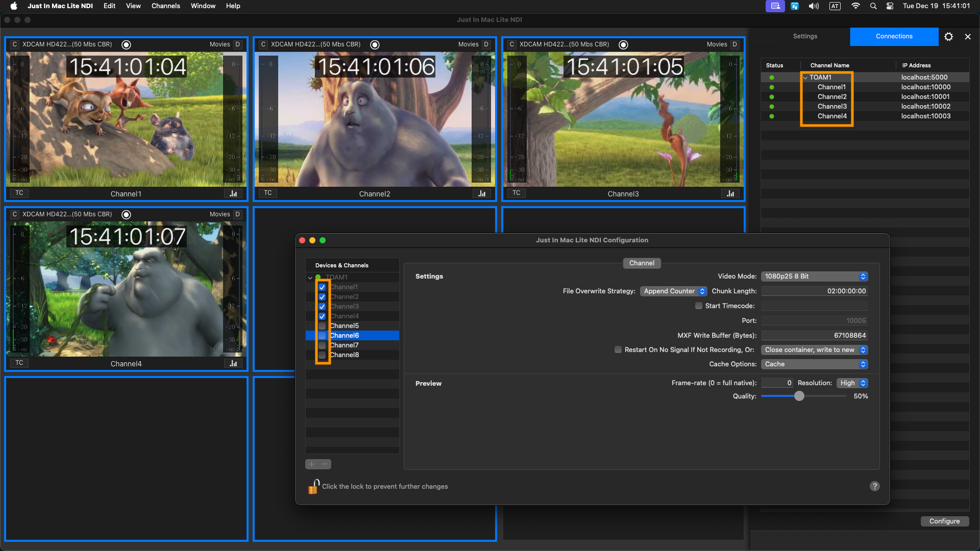Click the record icon on Channel4 viewer
980x551 pixels.
pos(126,214)
